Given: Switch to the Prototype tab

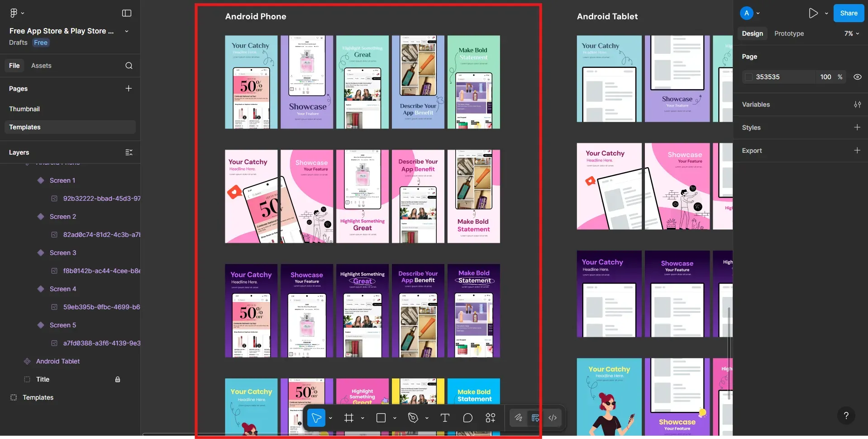Looking at the screenshot, I should coord(789,33).
